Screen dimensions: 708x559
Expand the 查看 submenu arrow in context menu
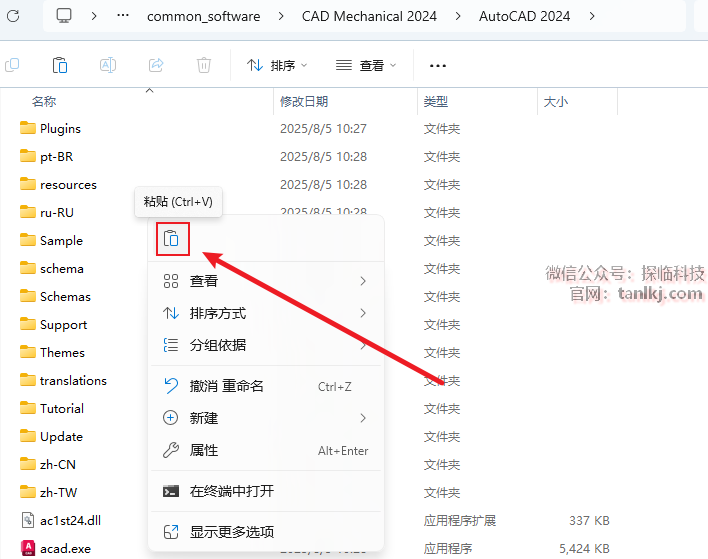pos(363,281)
